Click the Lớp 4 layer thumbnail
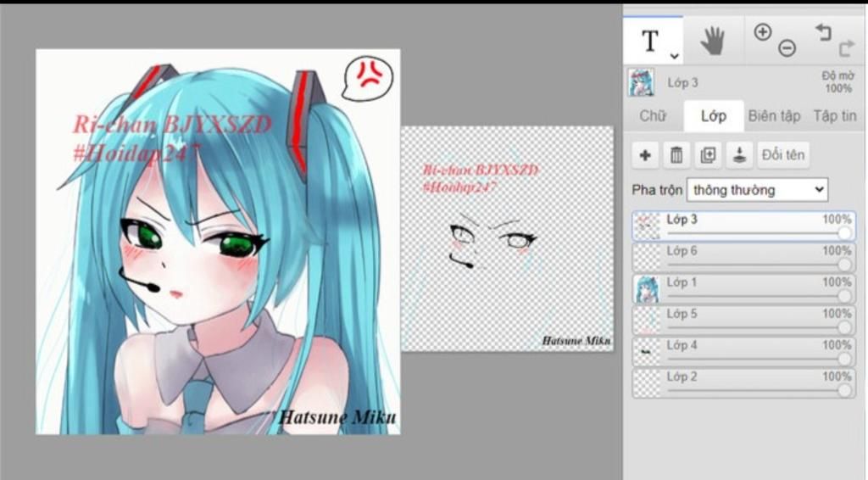 pyautogui.click(x=647, y=352)
